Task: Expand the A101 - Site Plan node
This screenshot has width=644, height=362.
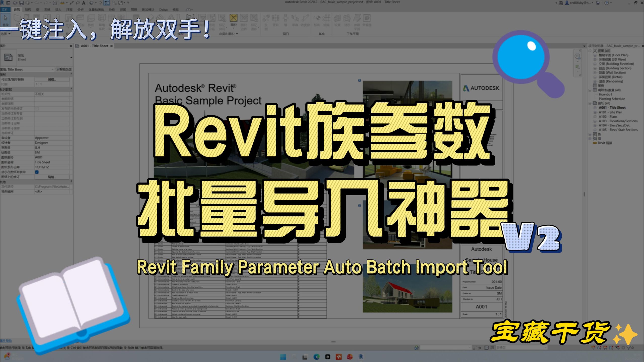Action: (x=595, y=112)
